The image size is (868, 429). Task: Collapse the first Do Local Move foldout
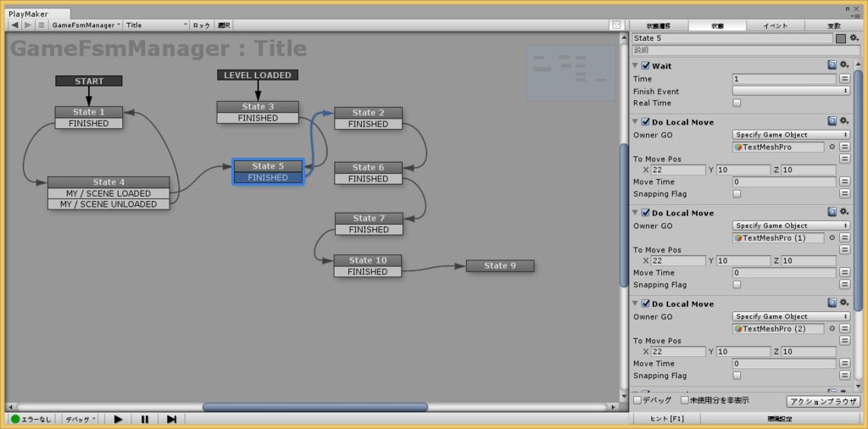[636, 122]
